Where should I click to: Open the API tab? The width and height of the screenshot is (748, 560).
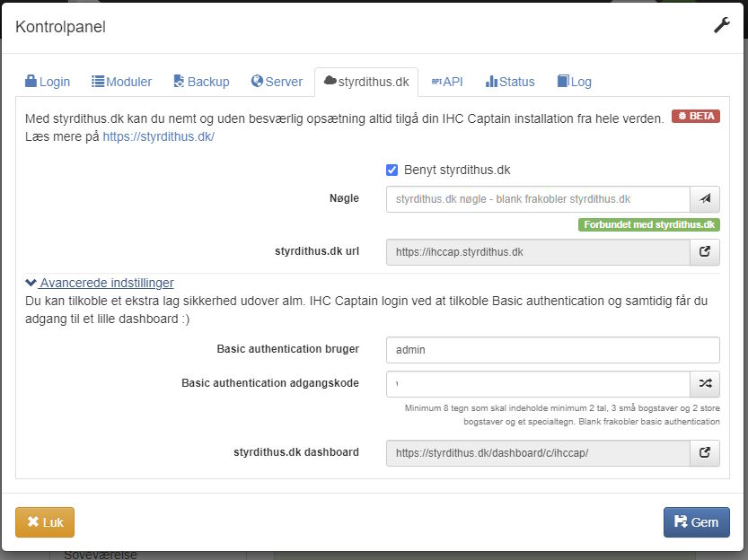(x=447, y=82)
